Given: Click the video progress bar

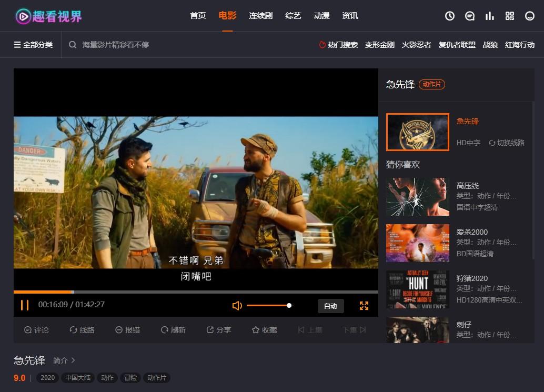Looking at the screenshot, I should point(196,292).
